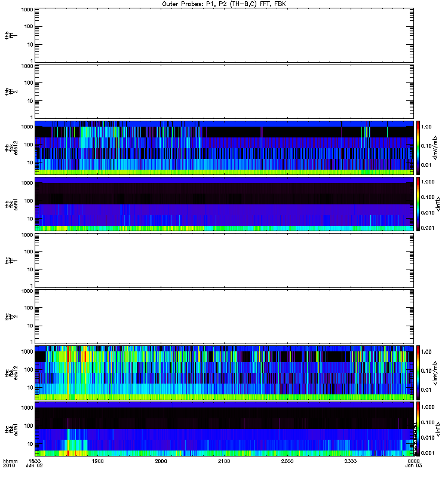
Task: Click the empty thb fff 2 plot panel
Action: 224,91
